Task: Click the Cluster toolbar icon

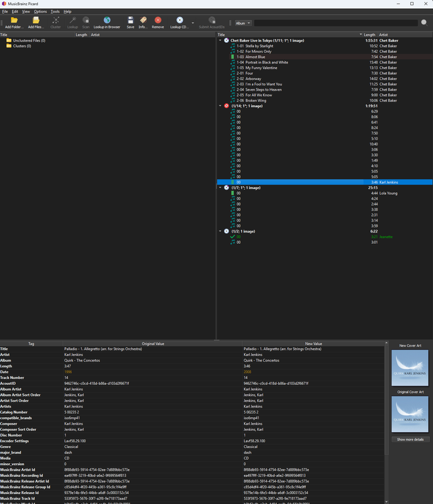Action: pos(55,20)
